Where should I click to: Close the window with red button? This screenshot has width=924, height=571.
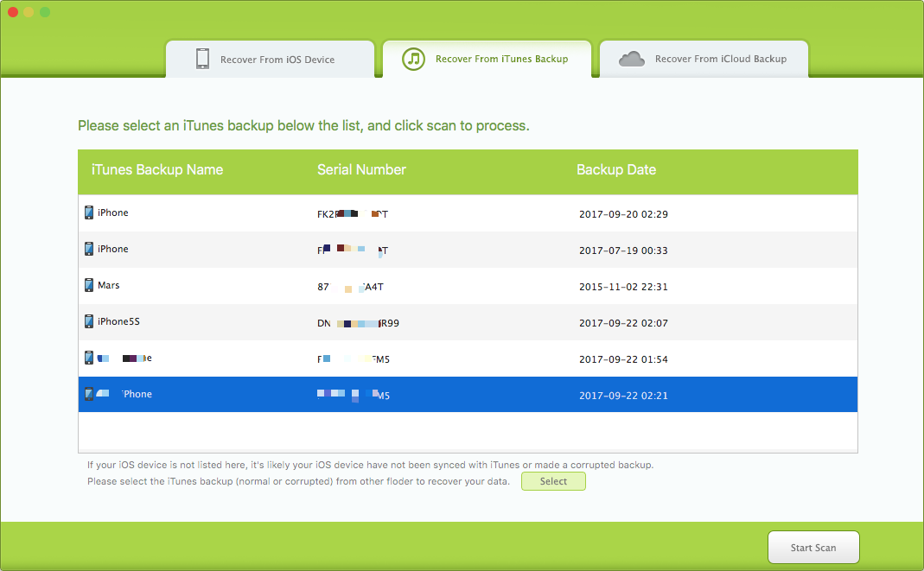tap(12, 12)
